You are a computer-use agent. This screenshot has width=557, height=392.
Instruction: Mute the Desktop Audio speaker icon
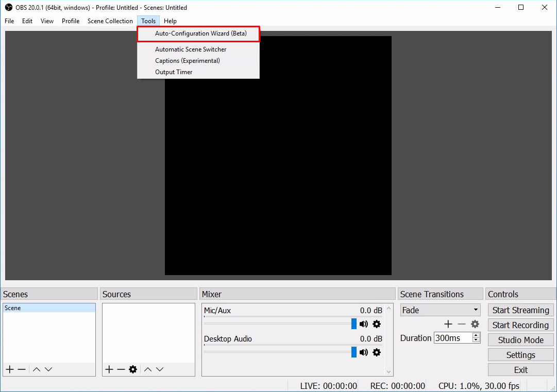click(363, 352)
